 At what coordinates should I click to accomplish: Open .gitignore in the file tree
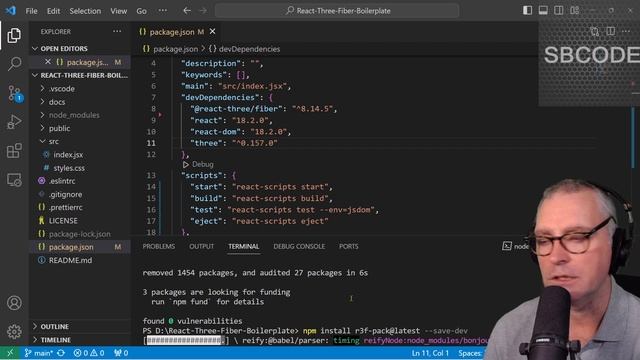click(80, 194)
